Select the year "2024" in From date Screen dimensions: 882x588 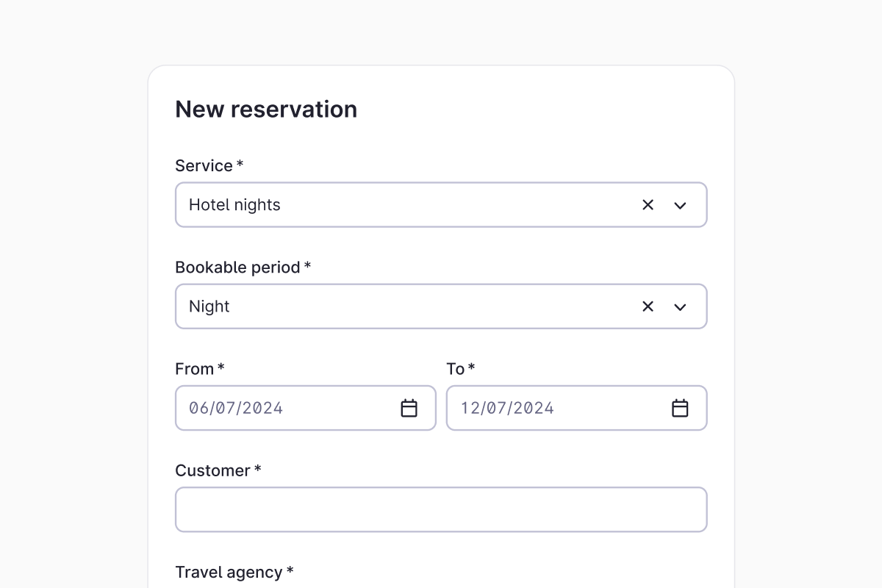click(264, 408)
